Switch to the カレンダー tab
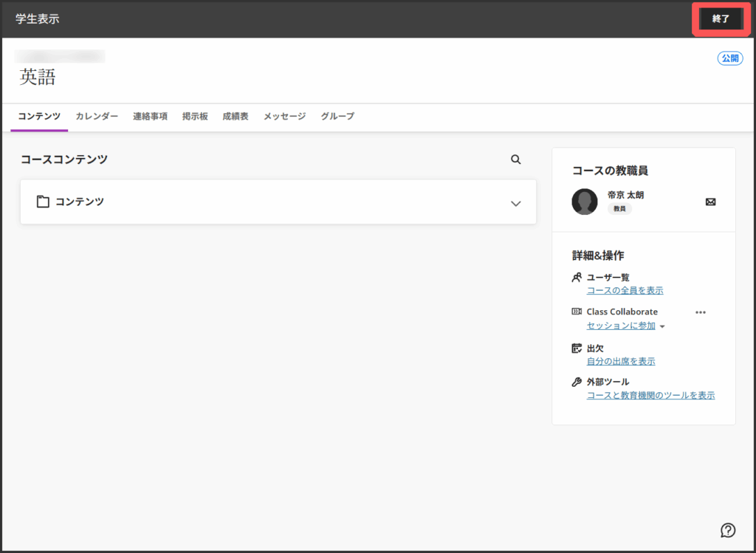Viewport: 756px width, 553px height. (97, 117)
